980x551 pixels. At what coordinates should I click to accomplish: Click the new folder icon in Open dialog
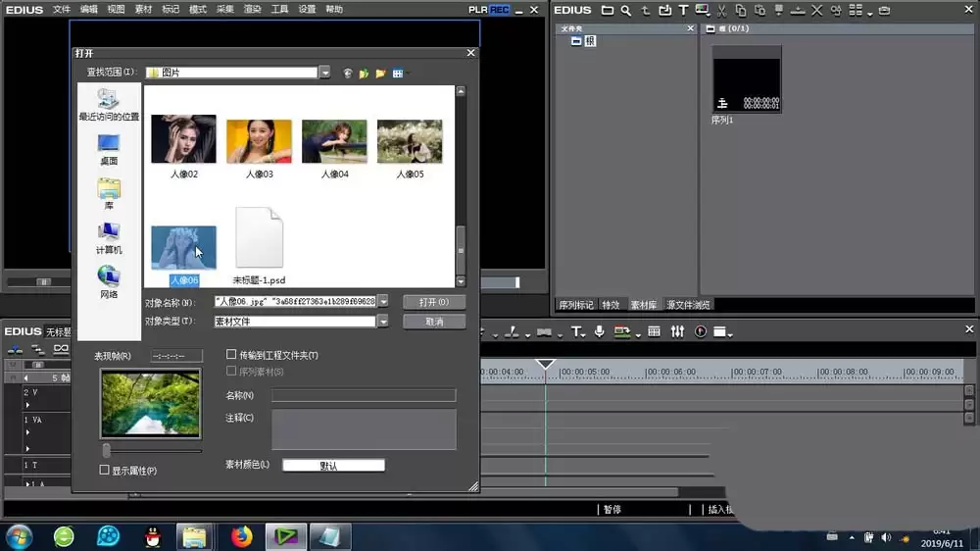point(380,74)
